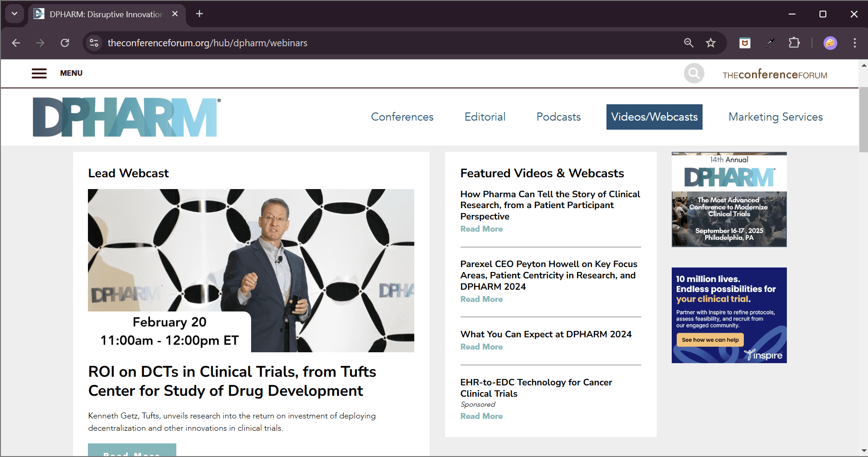This screenshot has width=868, height=457.
Task: Open the Marketing Services nav item
Action: click(776, 117)
